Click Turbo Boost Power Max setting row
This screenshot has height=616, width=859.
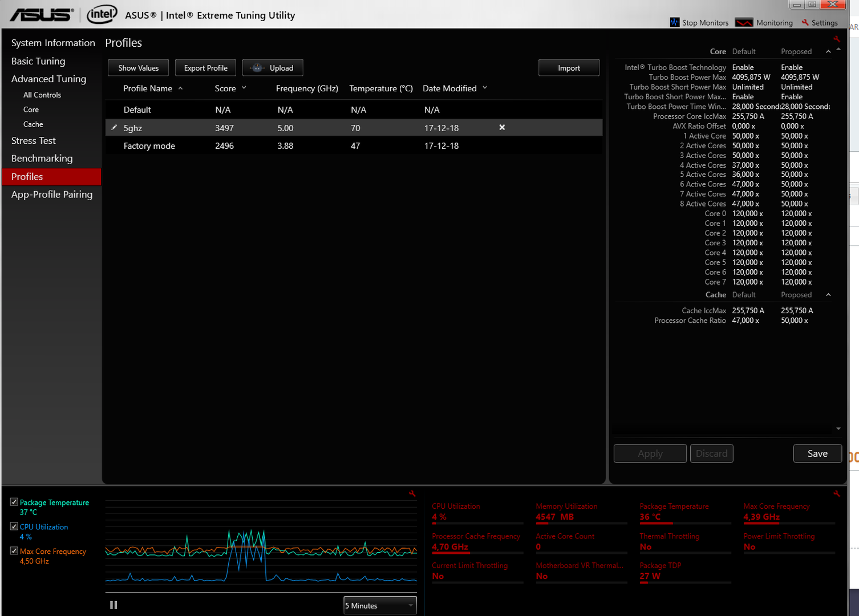tap(723, 77)
